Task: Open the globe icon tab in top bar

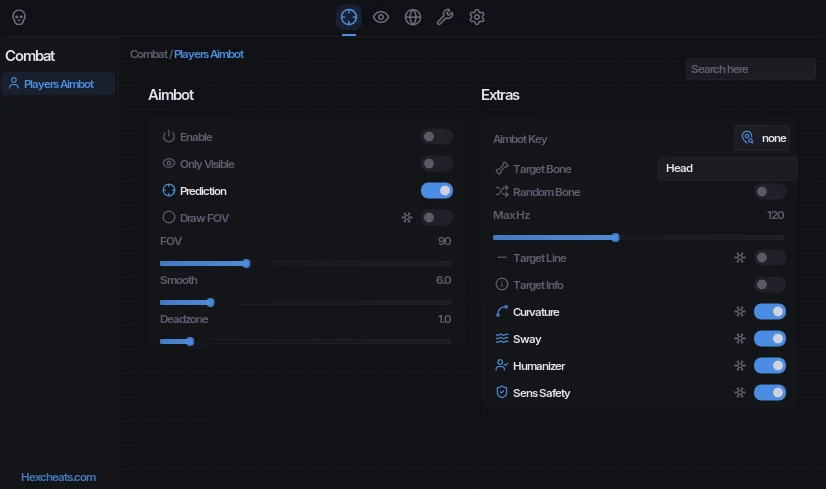Action: tap(413, 17)
